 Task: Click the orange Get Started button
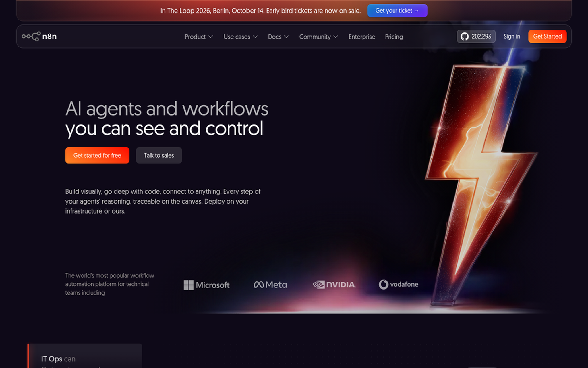(x=547, y=37)
